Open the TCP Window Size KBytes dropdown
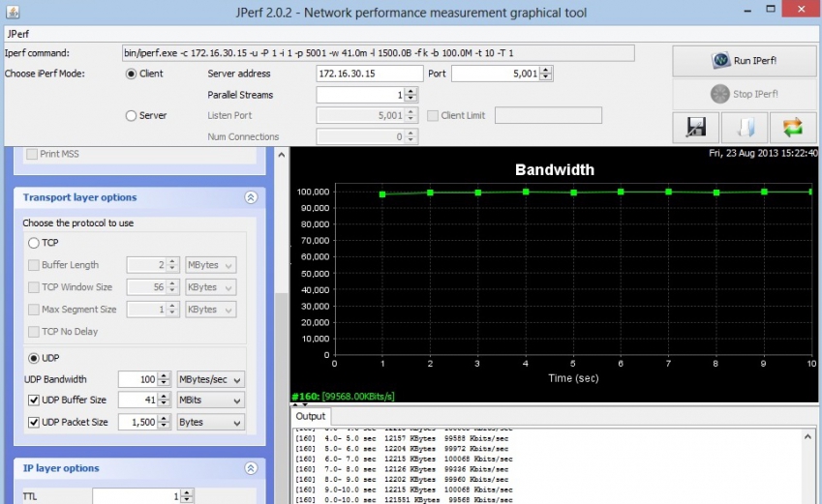Screen dimensions: 822x504 pyautogui.click(x=210, y=287)
